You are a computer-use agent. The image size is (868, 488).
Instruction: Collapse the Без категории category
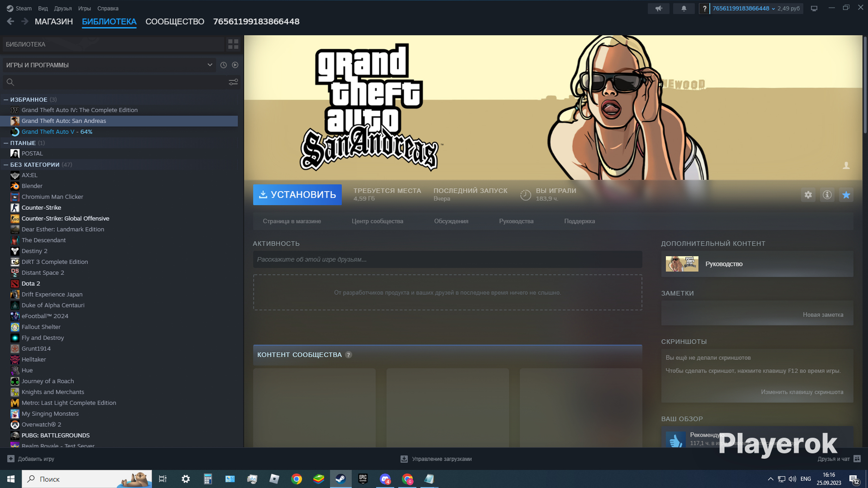6,164
